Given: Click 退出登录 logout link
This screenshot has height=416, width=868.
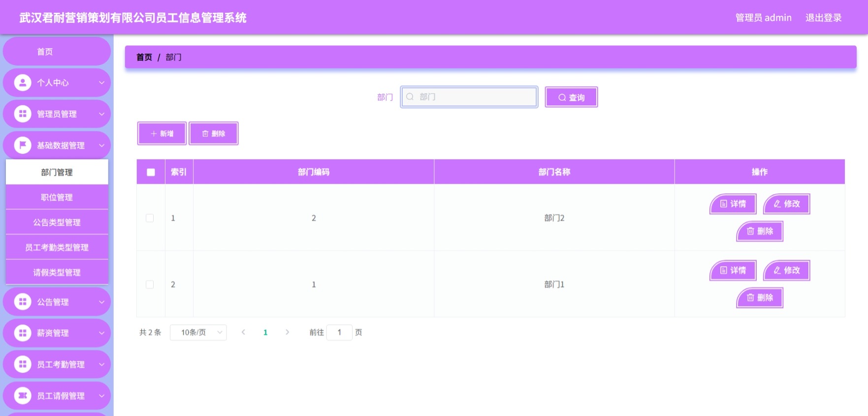Looking at the screenshot, I should coord(823,18).
